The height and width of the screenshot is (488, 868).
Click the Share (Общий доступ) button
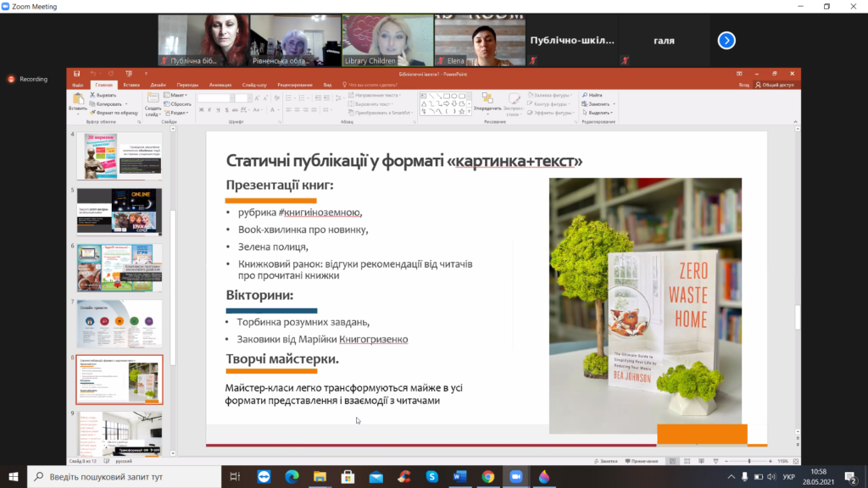(775, 85)
